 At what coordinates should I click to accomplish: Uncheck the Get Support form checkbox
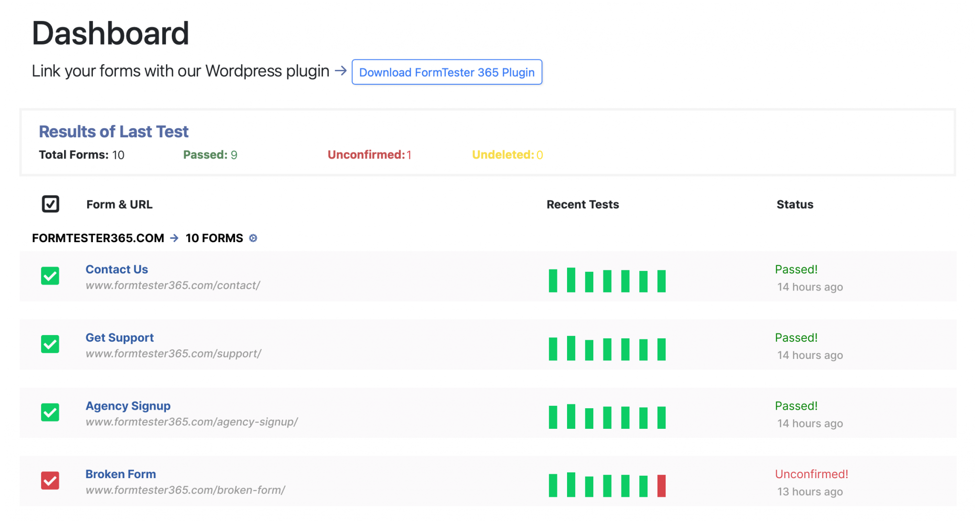point(50,345)
